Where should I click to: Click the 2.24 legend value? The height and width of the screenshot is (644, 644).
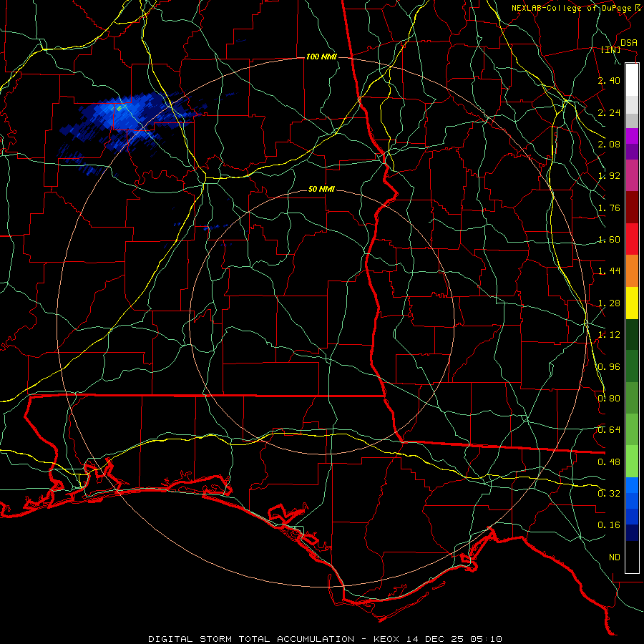[609, 112]
